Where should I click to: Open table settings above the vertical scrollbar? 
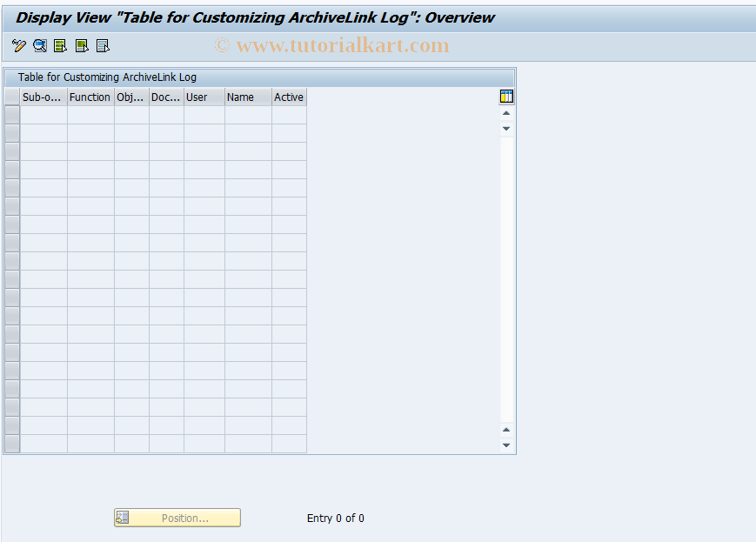pos(506,96)
